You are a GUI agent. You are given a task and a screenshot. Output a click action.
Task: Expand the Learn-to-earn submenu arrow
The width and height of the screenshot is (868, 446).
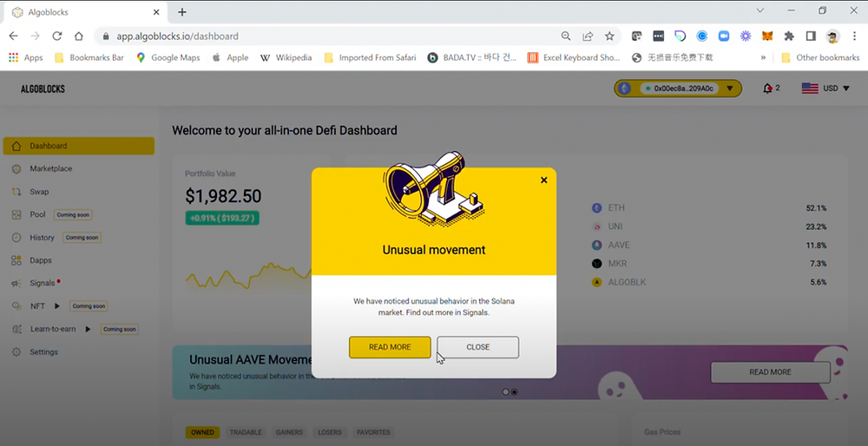[x=88, y=329]
